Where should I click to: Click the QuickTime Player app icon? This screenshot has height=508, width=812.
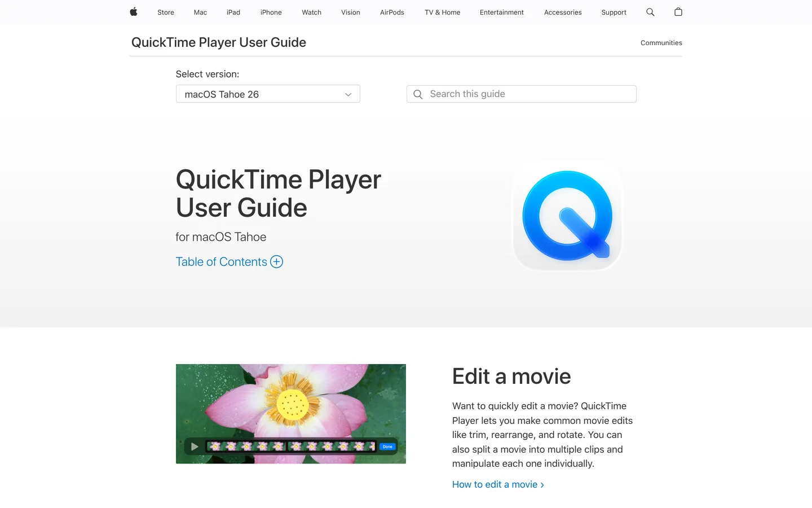[x=567, y=216]
